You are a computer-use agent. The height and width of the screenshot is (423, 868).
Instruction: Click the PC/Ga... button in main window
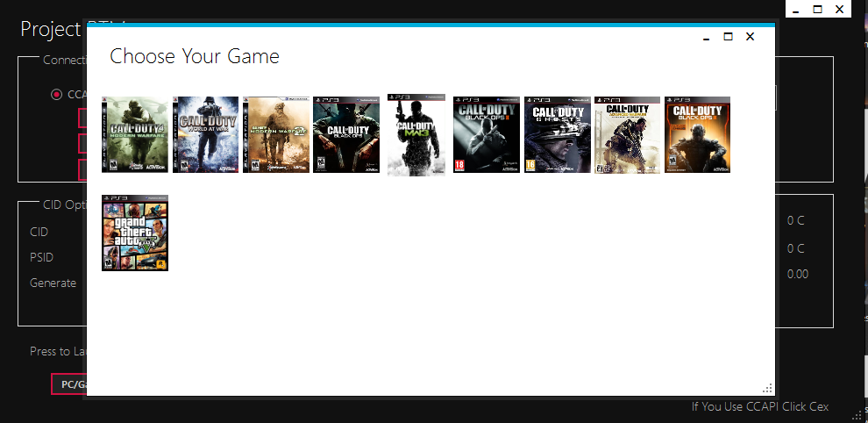(x=69, y=384)
